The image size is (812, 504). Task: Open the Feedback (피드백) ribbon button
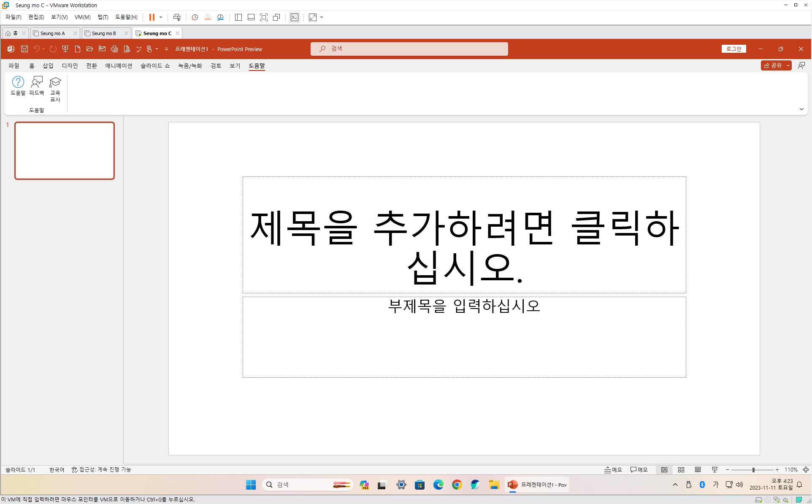tap(37, 86)
